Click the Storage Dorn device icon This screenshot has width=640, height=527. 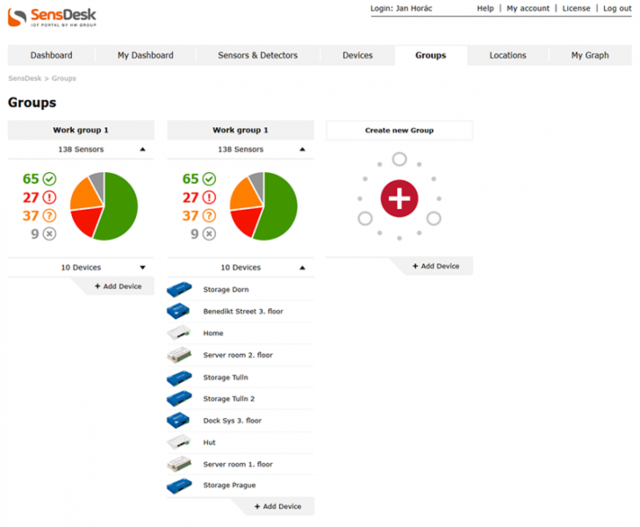click(180, 290)
